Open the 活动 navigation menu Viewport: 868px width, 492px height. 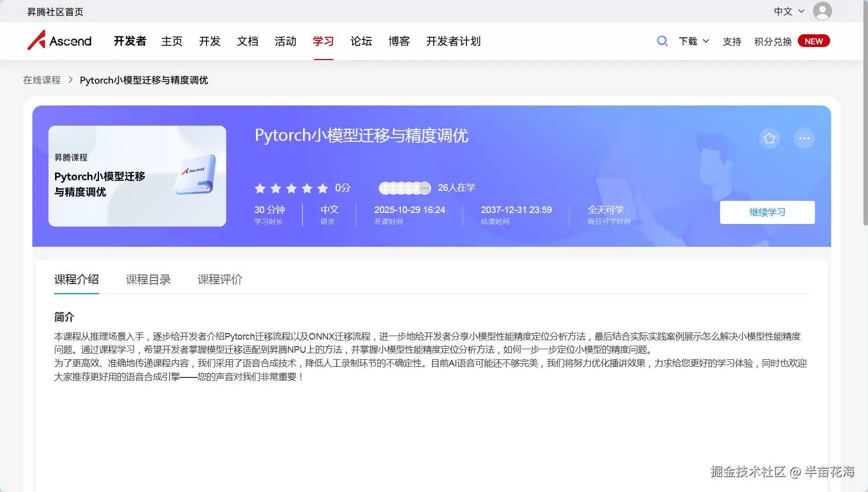click(285, 41)
